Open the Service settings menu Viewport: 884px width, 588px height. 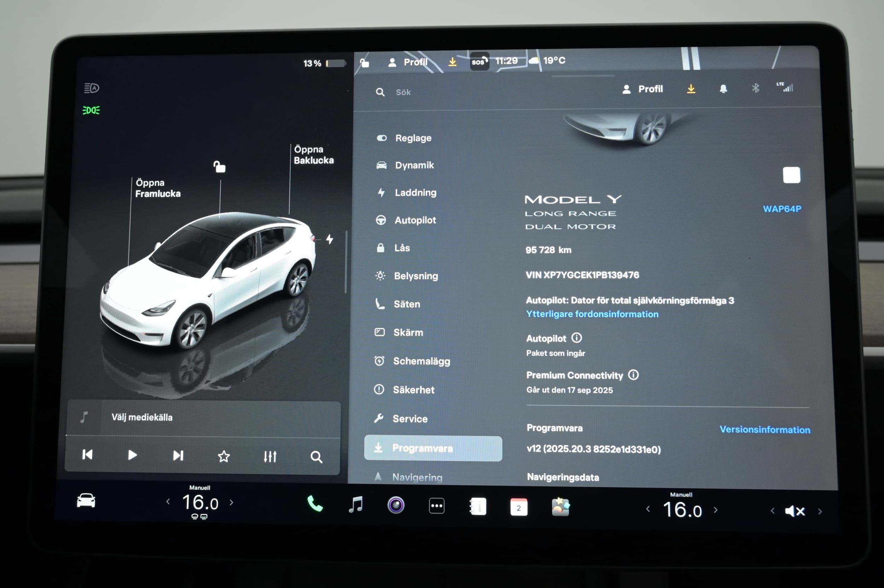(x=401, y=419)
